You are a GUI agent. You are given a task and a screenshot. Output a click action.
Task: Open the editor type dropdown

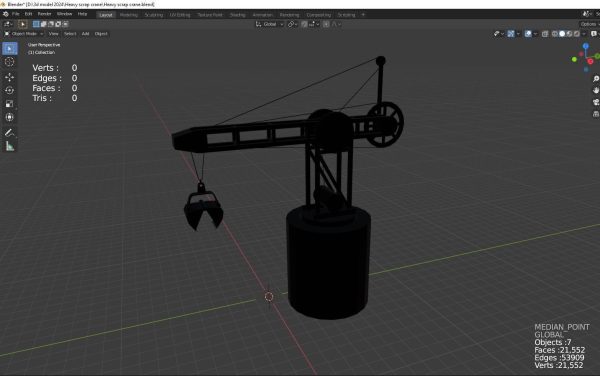coord(8,24)
